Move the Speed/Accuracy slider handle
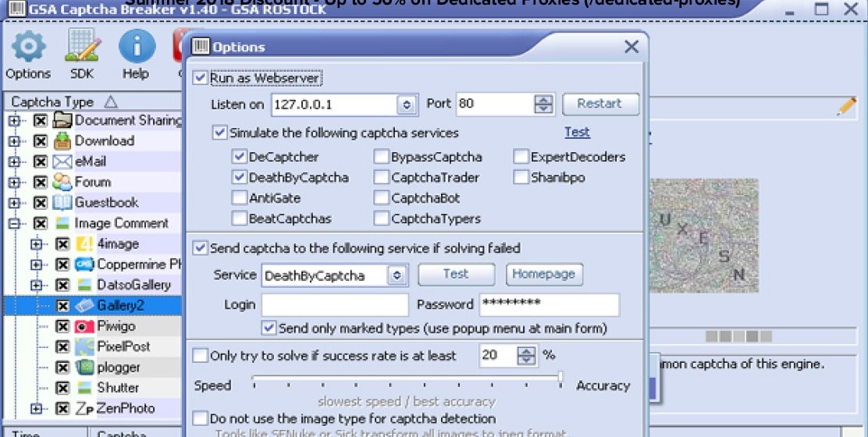868x437 pixels. point(560,378)
